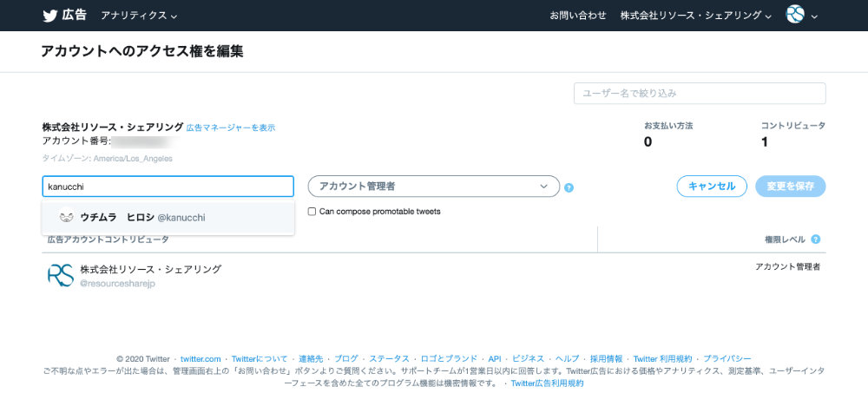
Task: Click the help icon beside 権限レベル
Action: coord(815,239)
